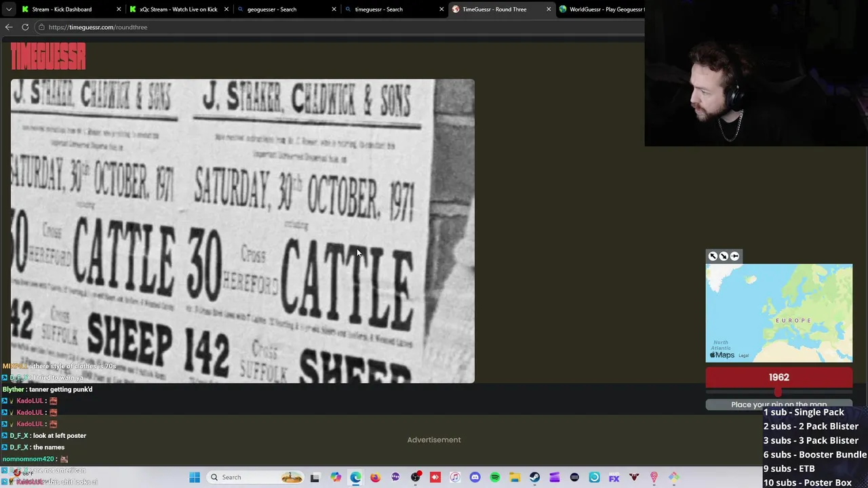Place a pin on the Europe map

[x=778, y=313]
